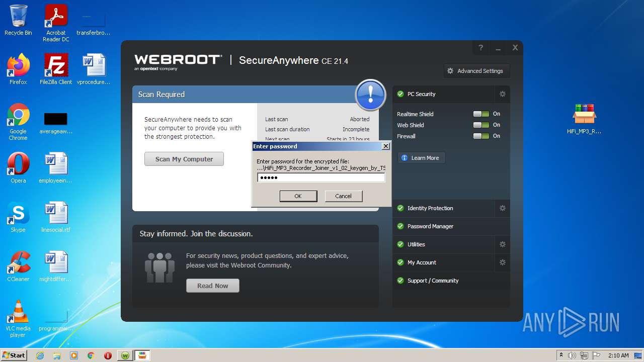
Task: Click the password input field
Action: (x=321, y=177)
